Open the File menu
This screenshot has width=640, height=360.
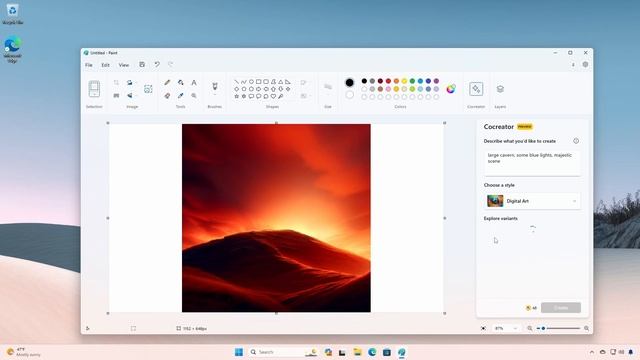[x=89, y=65]
